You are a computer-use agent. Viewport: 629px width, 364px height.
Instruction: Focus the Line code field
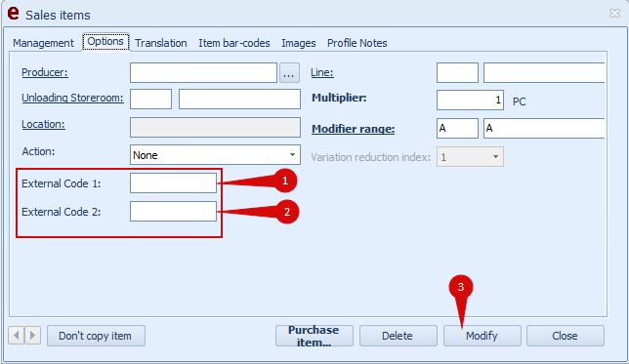[457, 72]
